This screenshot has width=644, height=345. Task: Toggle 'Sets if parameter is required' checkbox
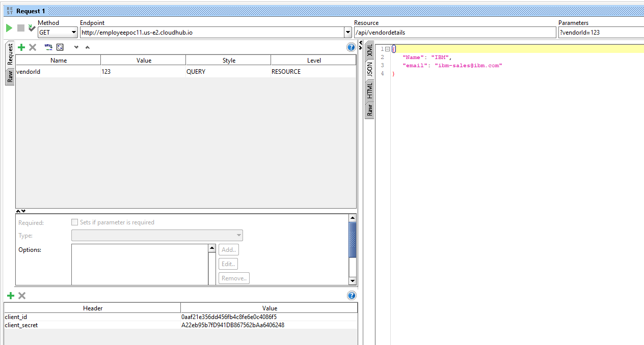[x=75, y=222]
